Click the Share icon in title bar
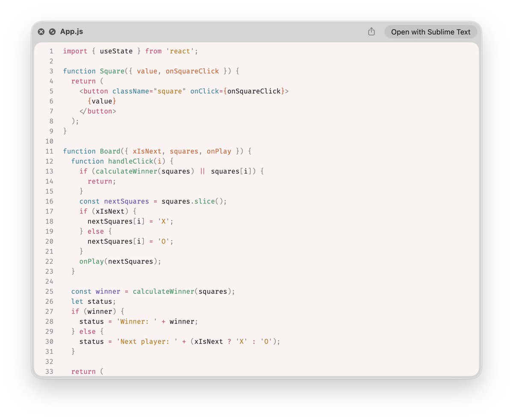 (371, 32)
